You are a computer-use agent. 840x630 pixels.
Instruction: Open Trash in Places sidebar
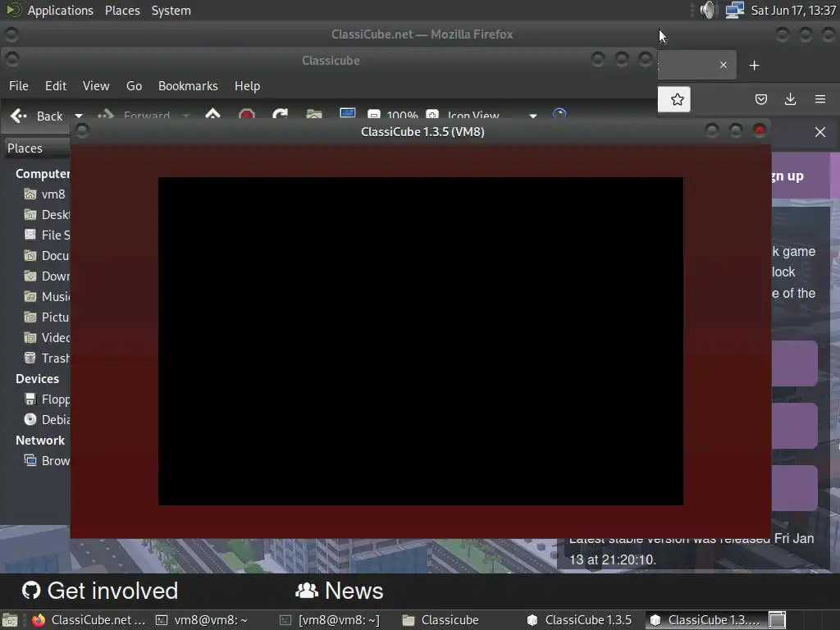pos(47,358)
